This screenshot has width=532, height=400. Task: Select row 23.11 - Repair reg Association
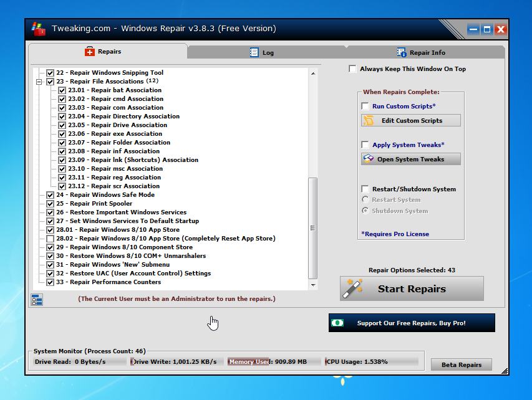[x=114, y=178]
